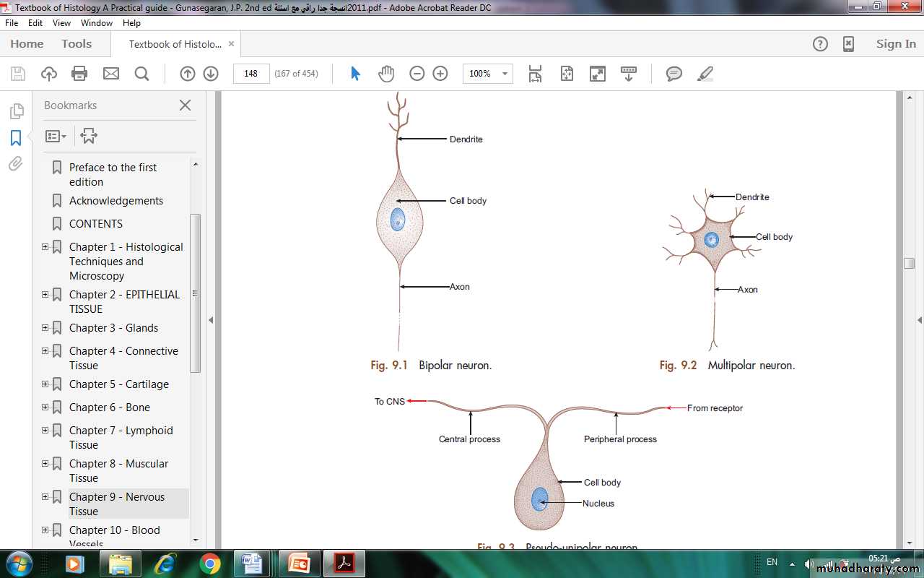Toggle the Page Thumbnails panel icon
Screen dimensions: 924x578
click(x=16, y=111)
